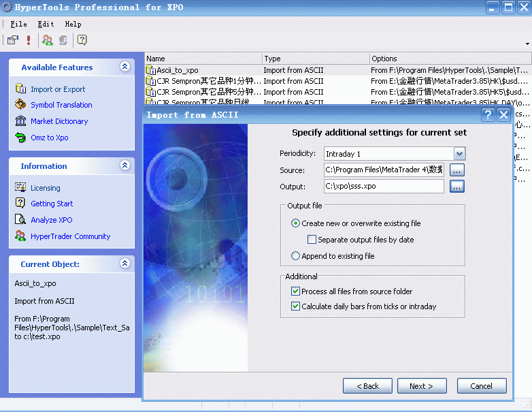
Task: Click the Type column header
Action: pyautogui.click(x=316, y=59)
